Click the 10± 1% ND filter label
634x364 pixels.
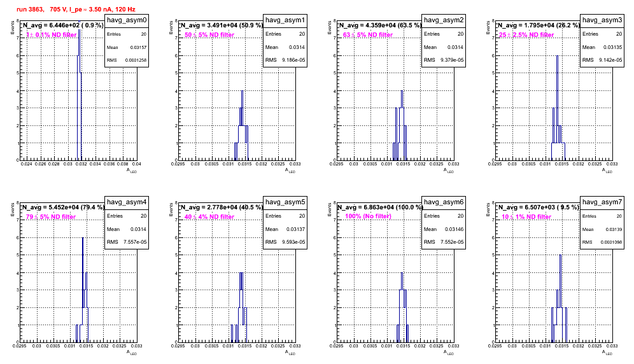[x=526, y=217]
